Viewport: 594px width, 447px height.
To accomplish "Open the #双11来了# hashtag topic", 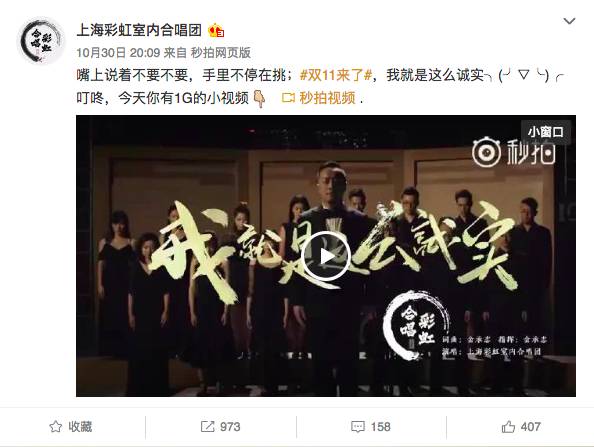I will coord(336,75).
